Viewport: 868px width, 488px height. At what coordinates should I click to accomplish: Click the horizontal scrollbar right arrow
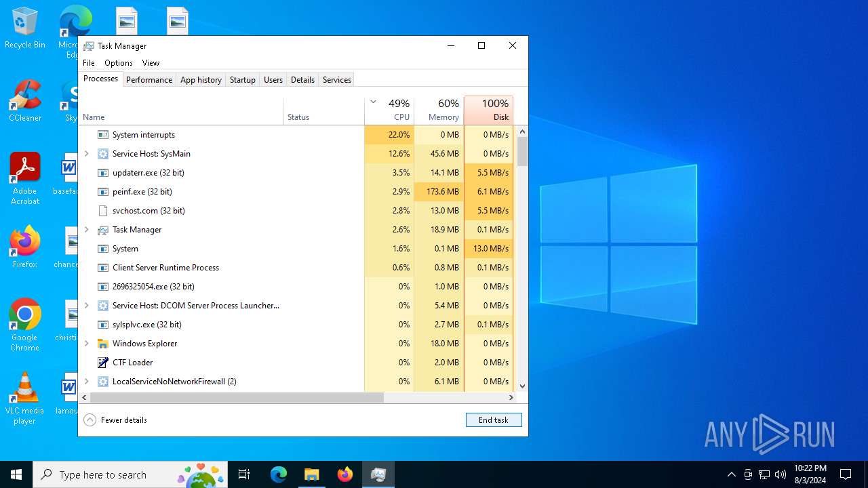[511, 398]
